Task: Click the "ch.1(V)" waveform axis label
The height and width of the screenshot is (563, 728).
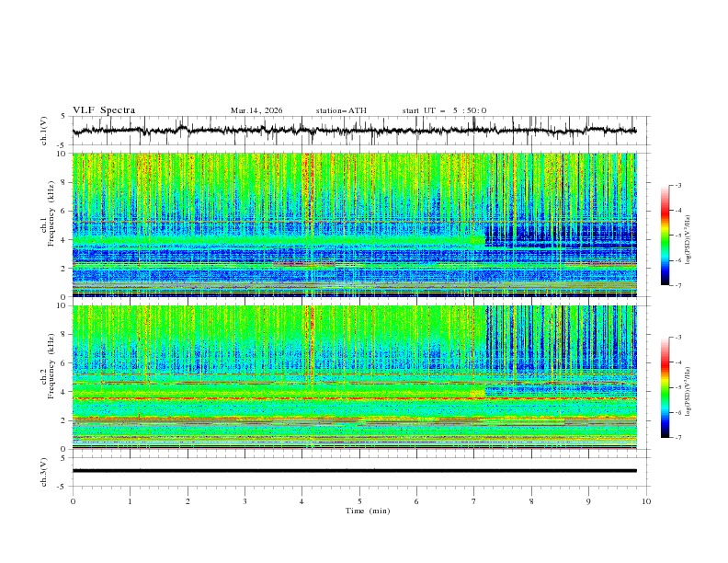Action: (x=44, y=131)
